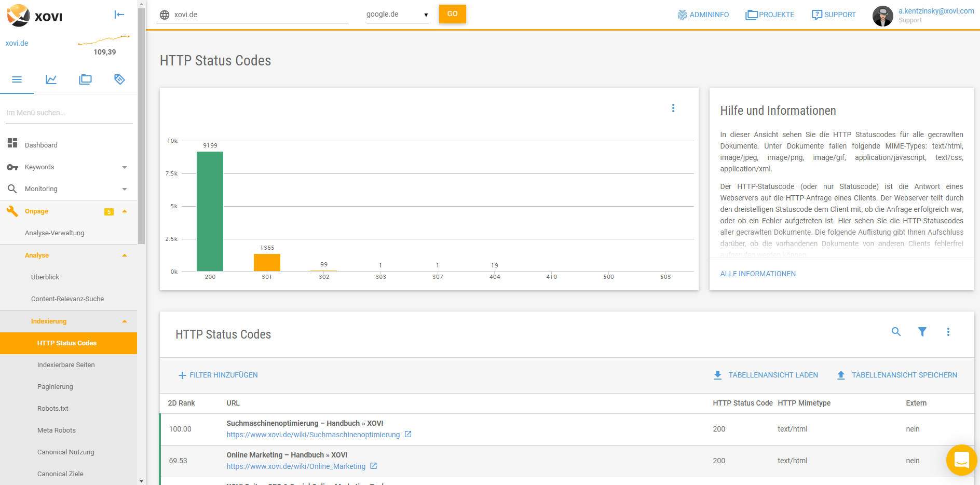Sort by 2D Rank column header

[182, 403]
